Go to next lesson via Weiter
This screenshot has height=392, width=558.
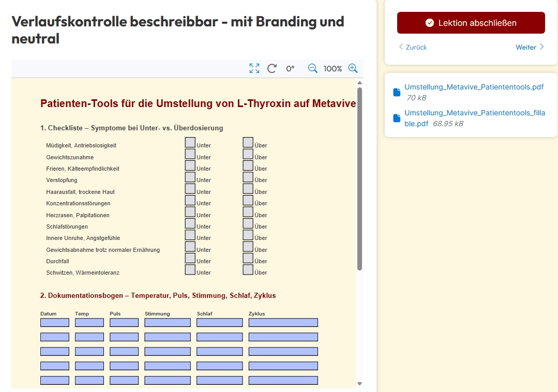coord(530,47)
